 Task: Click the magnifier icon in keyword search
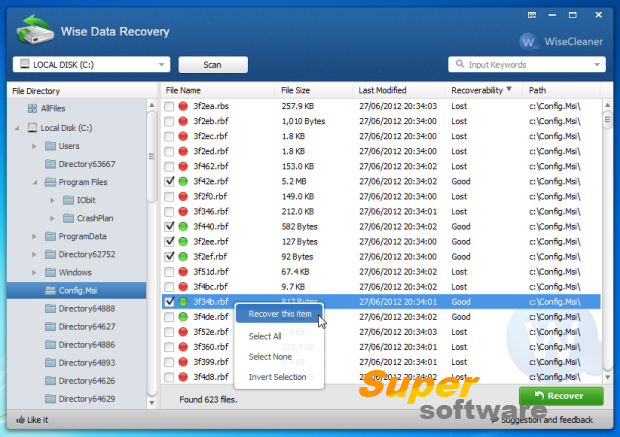point(459,64)
